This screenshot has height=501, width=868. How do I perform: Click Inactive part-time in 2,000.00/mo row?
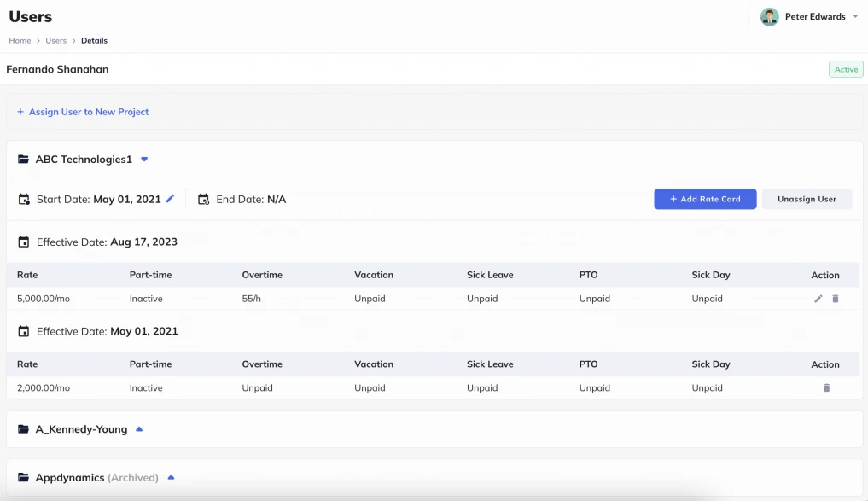[x=146, y=388]
